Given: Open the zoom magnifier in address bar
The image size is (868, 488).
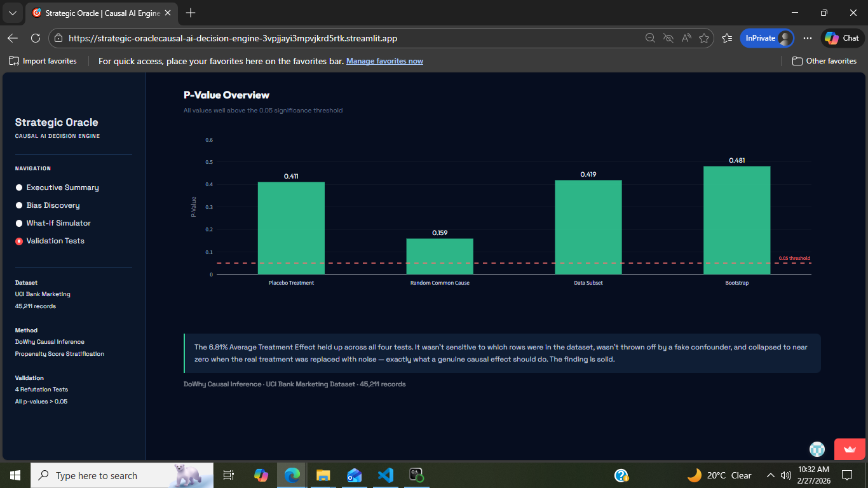Looking at the screenshot, I should tap(650, 38).
